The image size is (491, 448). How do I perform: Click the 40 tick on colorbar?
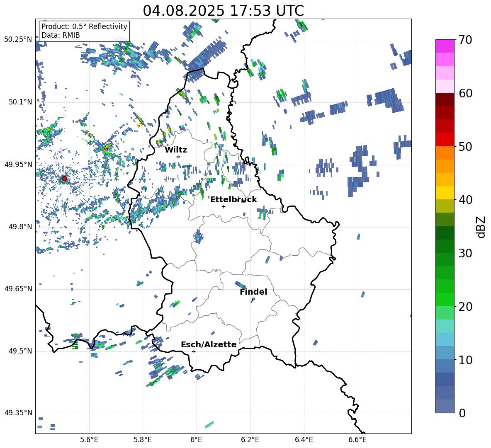[466, 200]
